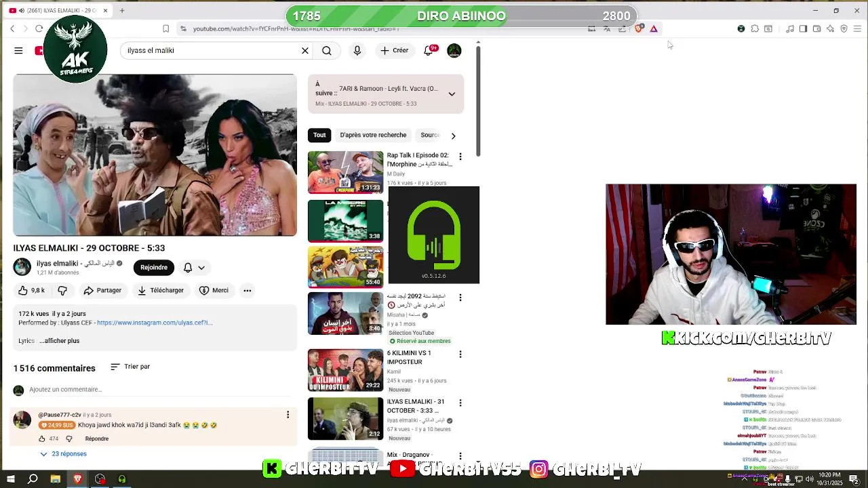The height and width of the screenshot is (488, 868).
Task: Open the video's more actions menu
Action: 248,290
